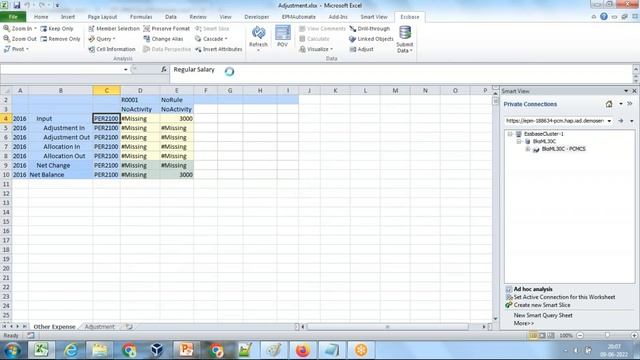Open the Cascade dropdown
The image size is (640, 360).
tap(211, 39)
